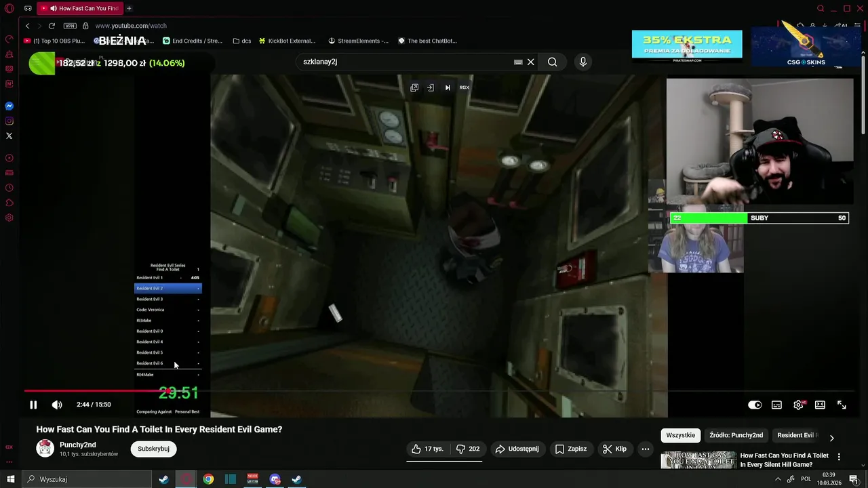Select the Resident Evil filter chip
868x488 pixels.
point(797,435)
